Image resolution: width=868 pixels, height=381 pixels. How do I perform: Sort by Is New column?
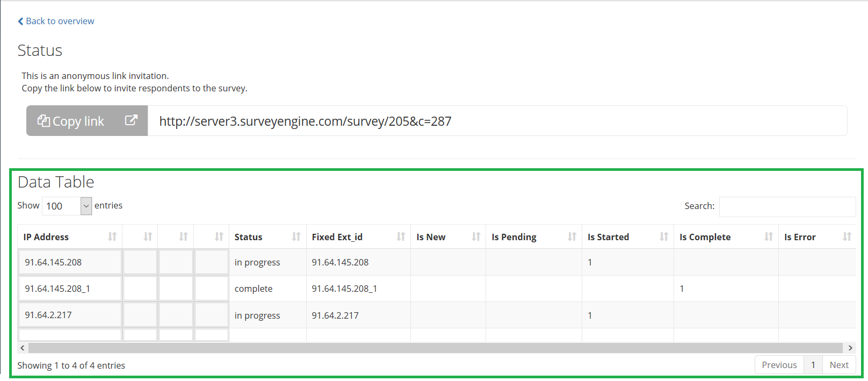click(447, 237)
